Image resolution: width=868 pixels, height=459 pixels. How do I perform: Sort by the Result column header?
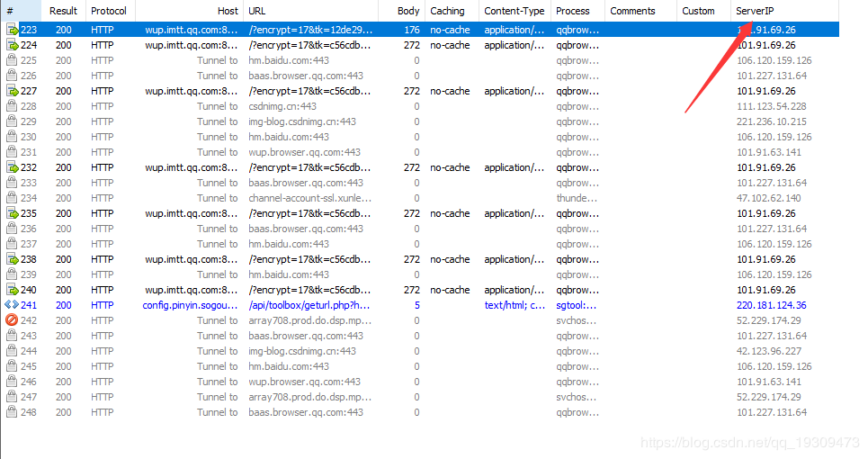point(63,11)
